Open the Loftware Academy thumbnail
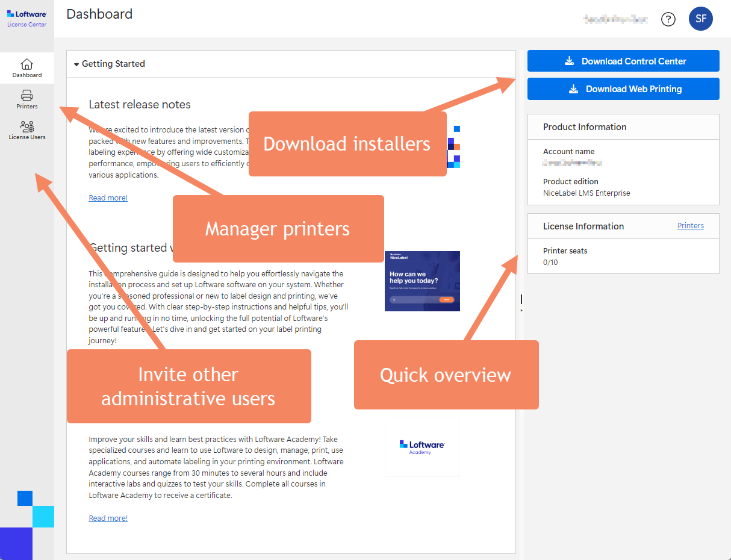 pyautogui.click(x=422, y=447)
